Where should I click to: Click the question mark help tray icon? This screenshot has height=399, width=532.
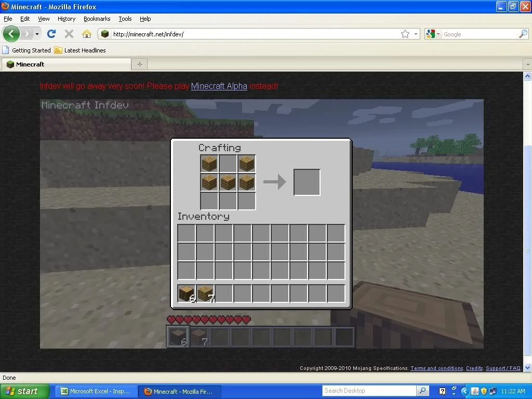(442, 391)
